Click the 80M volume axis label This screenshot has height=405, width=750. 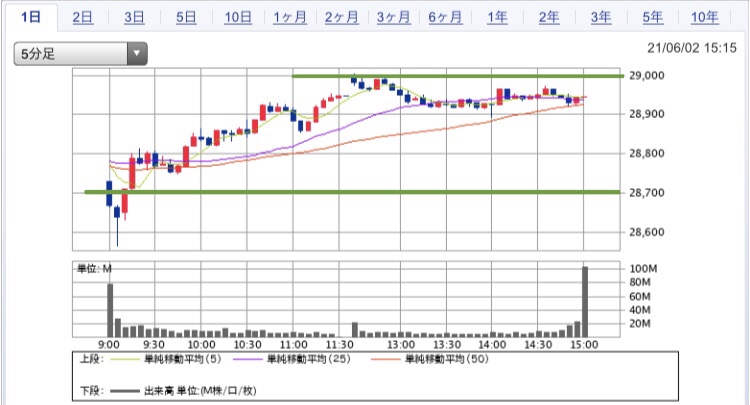click(640, 282)
